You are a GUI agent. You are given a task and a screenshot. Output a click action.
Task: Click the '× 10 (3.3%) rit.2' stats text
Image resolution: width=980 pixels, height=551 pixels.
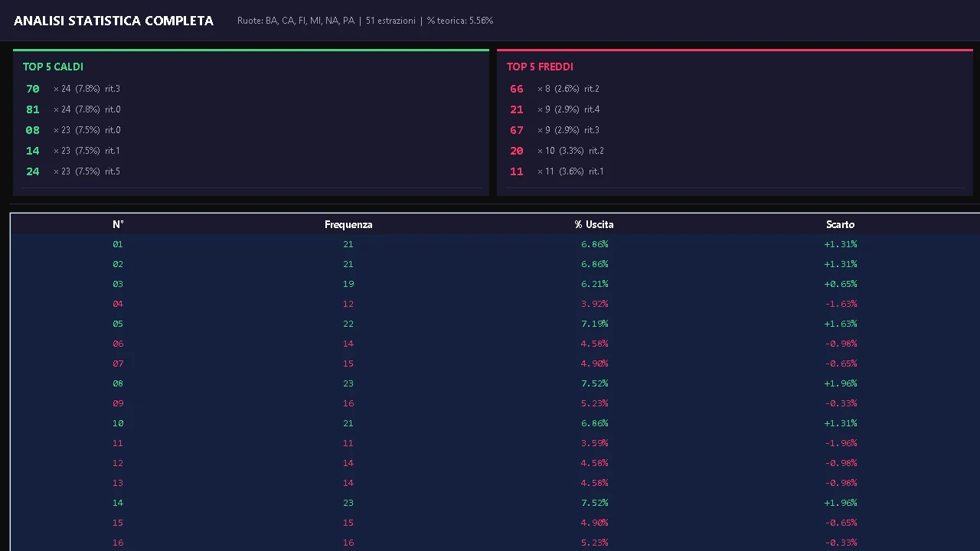click(x=570, y=151)
